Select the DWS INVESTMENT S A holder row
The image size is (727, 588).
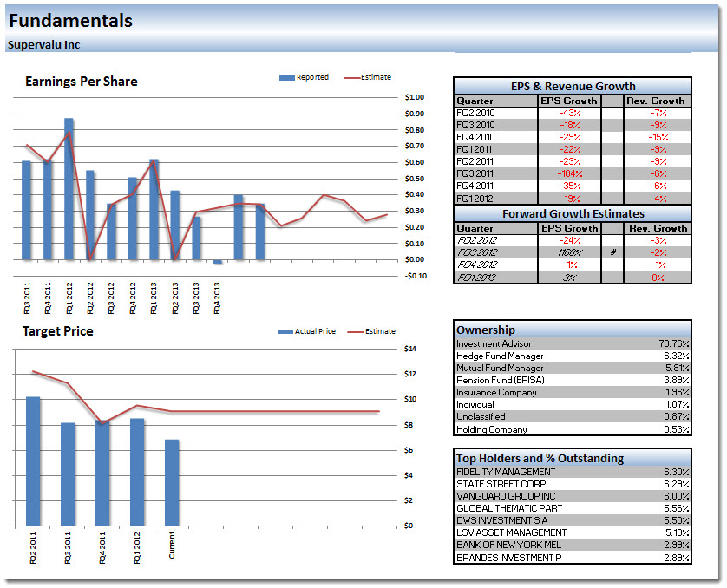573,521
